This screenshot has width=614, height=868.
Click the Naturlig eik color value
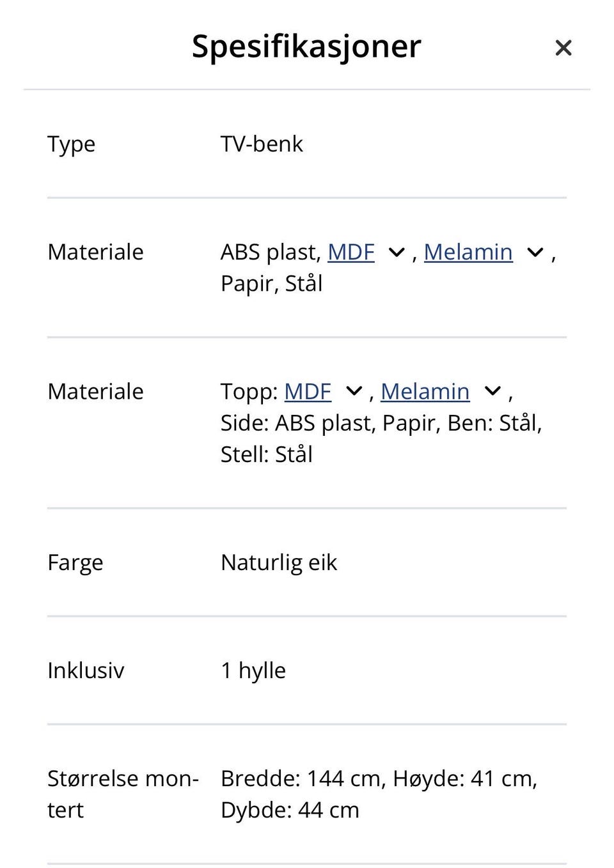(x=279, y=562)
